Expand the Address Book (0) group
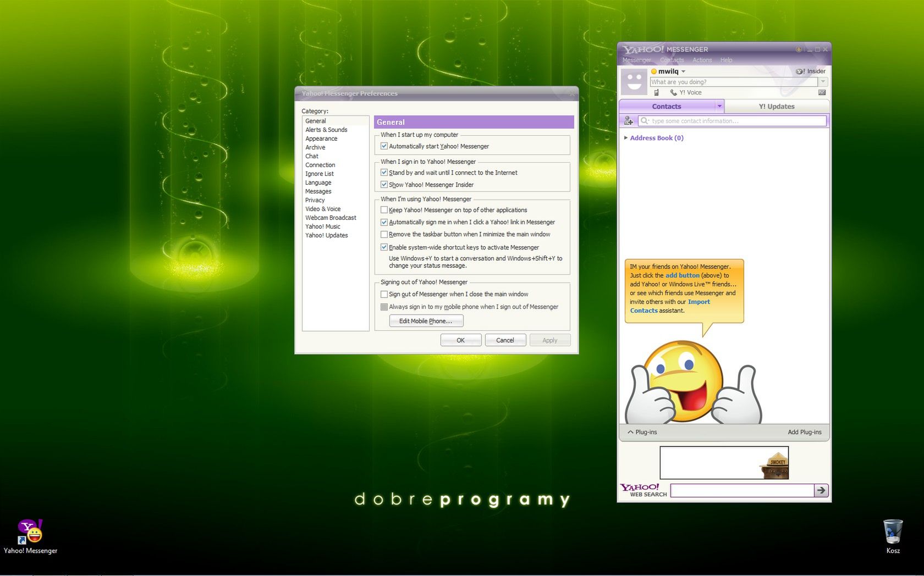This screenshot has width=924, height=576. tap(626, 138)
